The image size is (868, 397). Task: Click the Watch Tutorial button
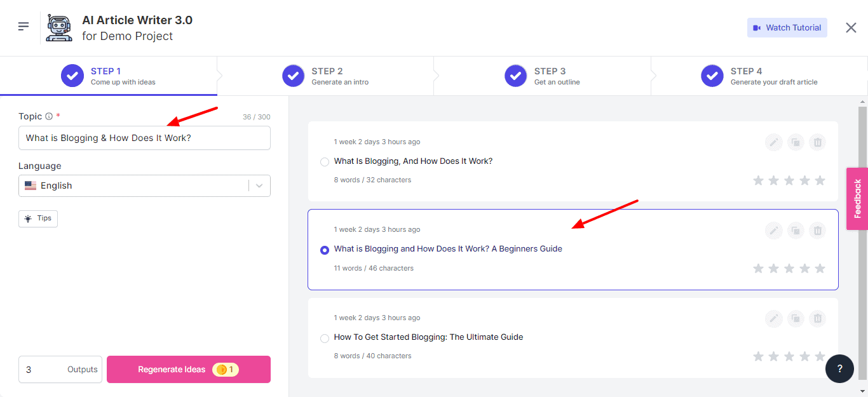[x=787, y=28]
